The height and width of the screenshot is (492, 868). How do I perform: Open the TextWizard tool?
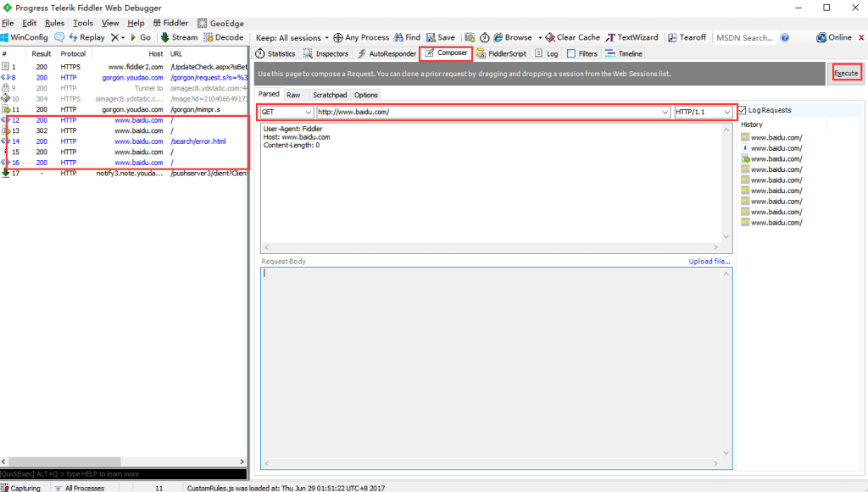(x=632, y=37)
